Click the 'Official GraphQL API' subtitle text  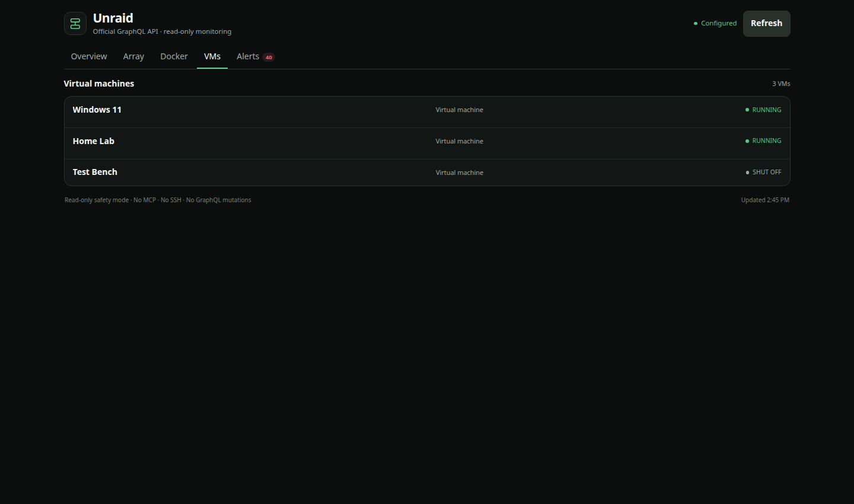[x=162, y=31]
